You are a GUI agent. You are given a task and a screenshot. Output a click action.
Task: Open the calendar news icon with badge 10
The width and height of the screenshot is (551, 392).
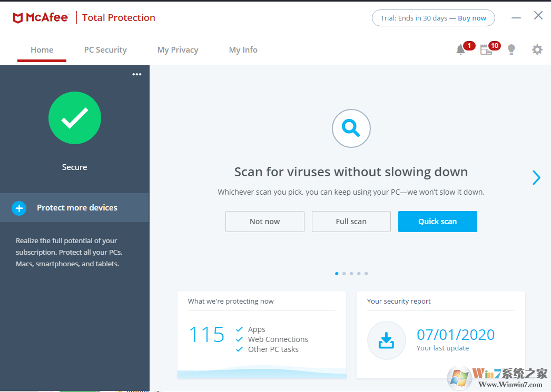coord(486,50)
